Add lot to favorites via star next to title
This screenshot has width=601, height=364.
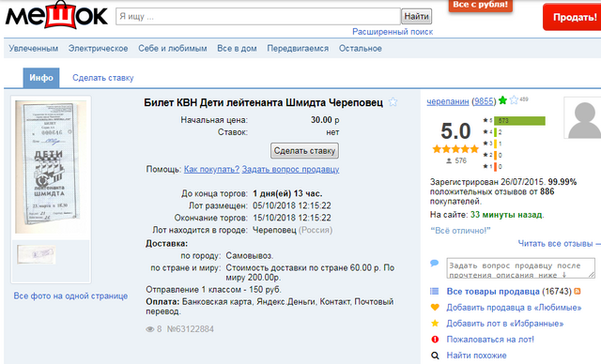coord(393,102)
